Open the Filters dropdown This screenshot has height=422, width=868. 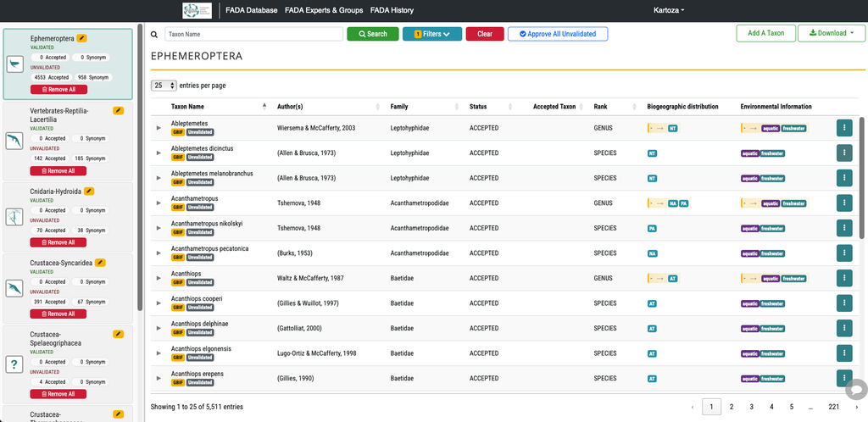pyautogui.click(x=431, y=34)
